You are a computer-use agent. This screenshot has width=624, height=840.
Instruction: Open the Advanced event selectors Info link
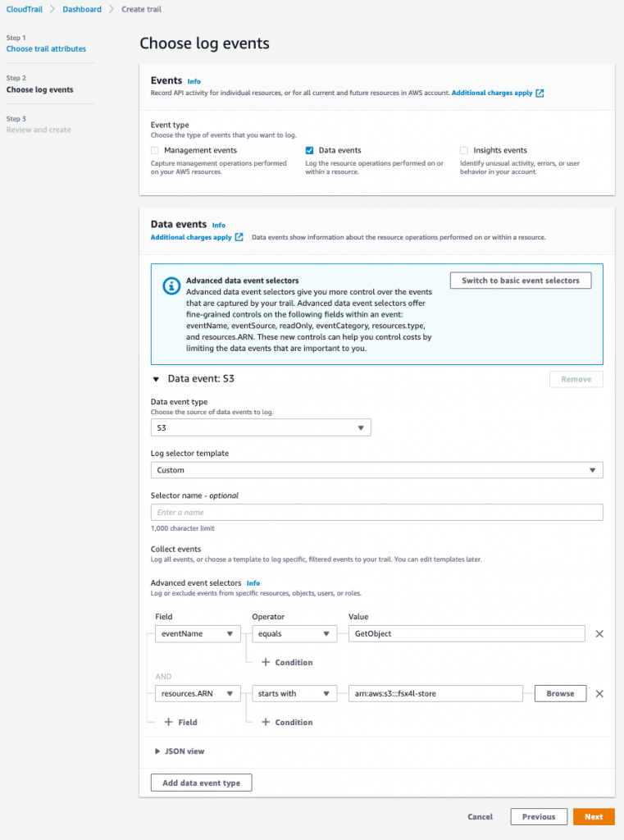[x=253, y=583]
